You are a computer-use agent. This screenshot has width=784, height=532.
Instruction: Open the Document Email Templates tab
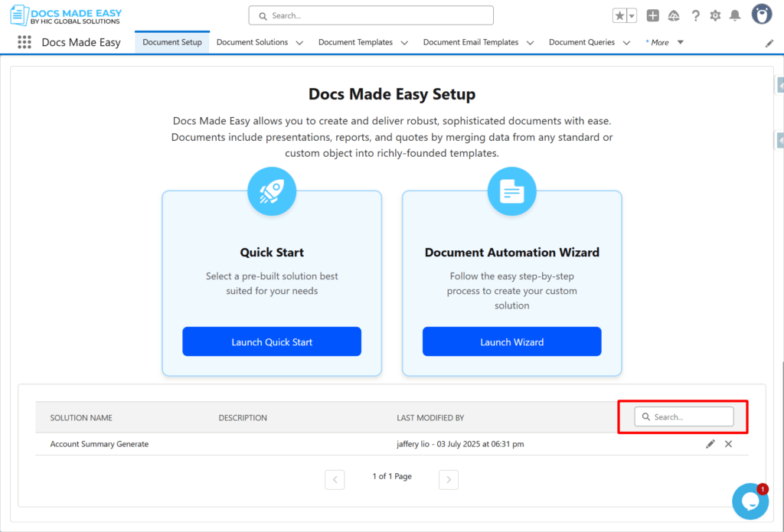click(471, 43)
